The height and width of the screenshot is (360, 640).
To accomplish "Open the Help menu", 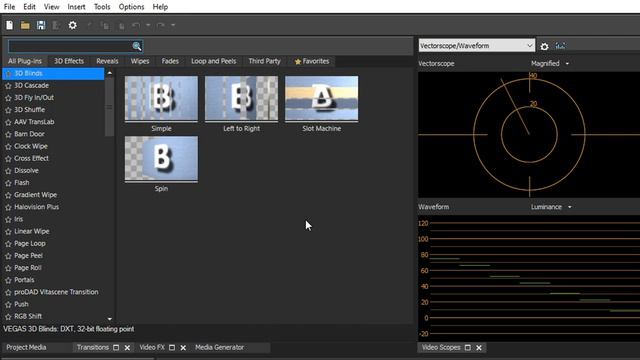I will point(160,7).
